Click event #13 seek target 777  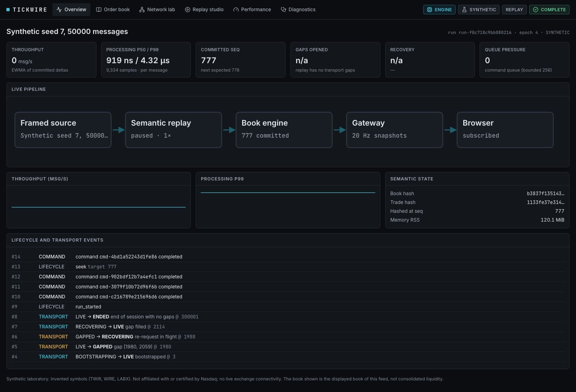(x=288, y=267)
